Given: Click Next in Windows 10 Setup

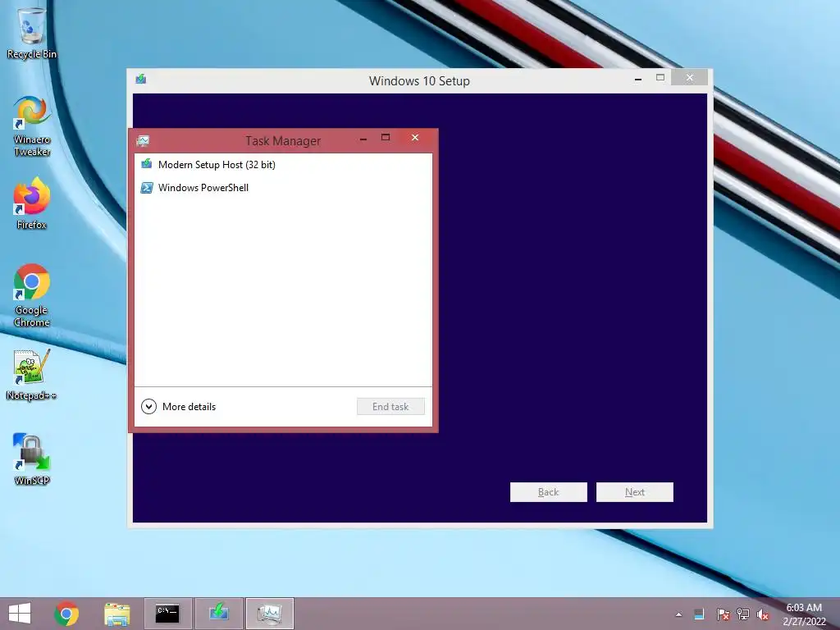Looking at the screenshot, I should [634, 492].
